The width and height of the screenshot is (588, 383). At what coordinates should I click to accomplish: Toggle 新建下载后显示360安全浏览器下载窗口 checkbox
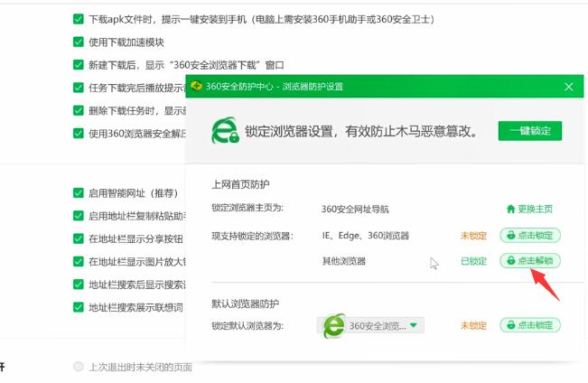pyautogui.click(x=78, y=64)
